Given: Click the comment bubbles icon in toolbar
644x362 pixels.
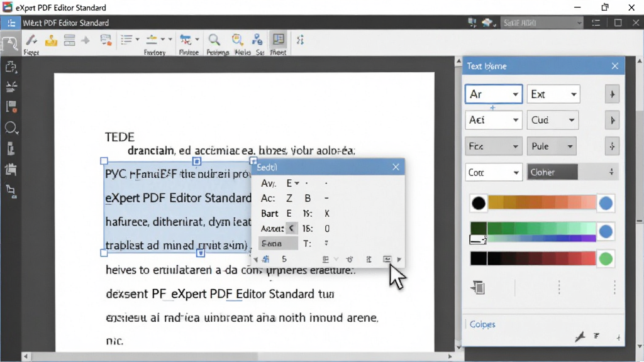Looking at the screenshot, I should click(106, 40).
